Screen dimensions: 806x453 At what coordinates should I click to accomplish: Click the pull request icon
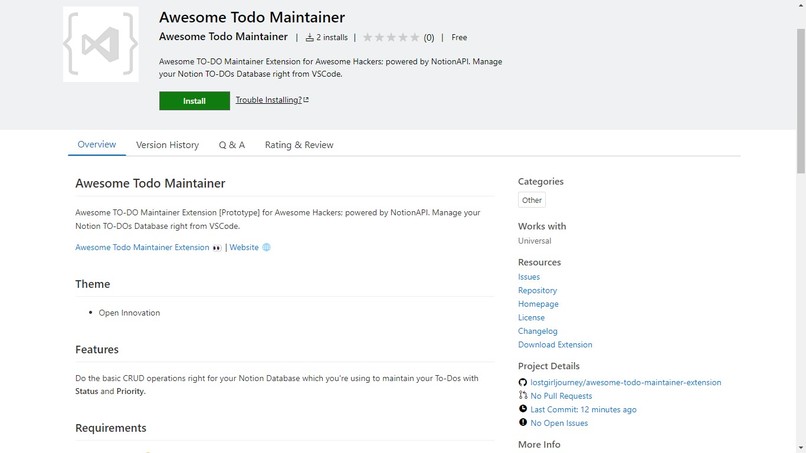tap(523, 395)
